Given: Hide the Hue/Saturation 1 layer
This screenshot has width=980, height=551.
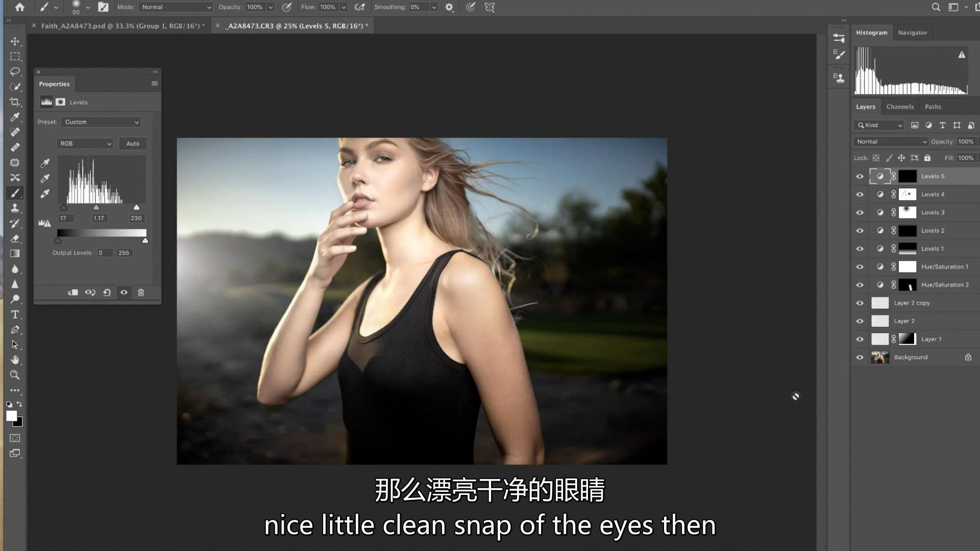Looking at the screenshot, I should (860, 267).
